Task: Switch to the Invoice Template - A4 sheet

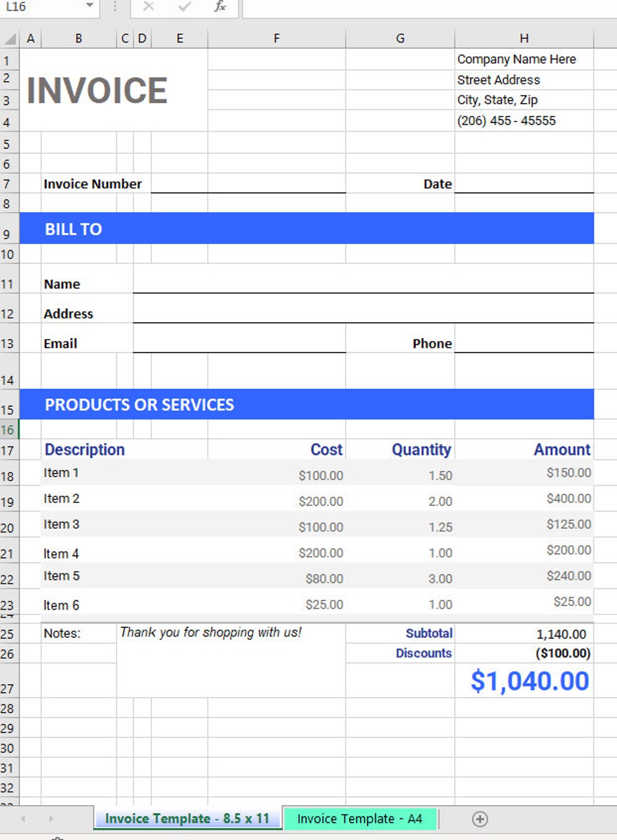Action: [x=360, y=819]
